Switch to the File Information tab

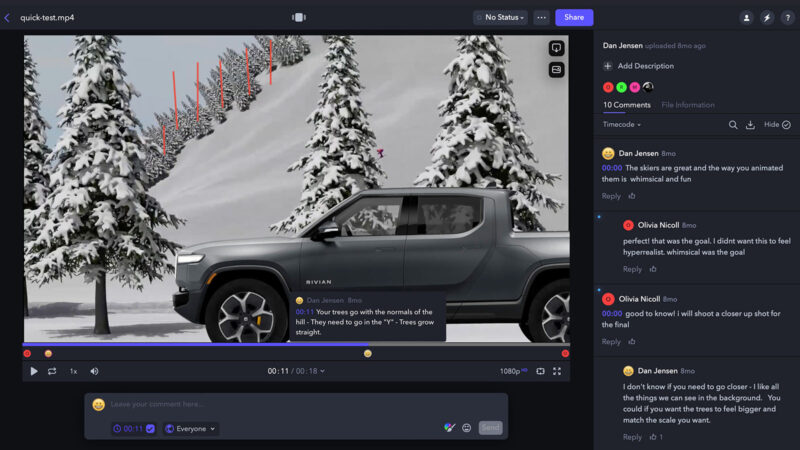(688, 105)
